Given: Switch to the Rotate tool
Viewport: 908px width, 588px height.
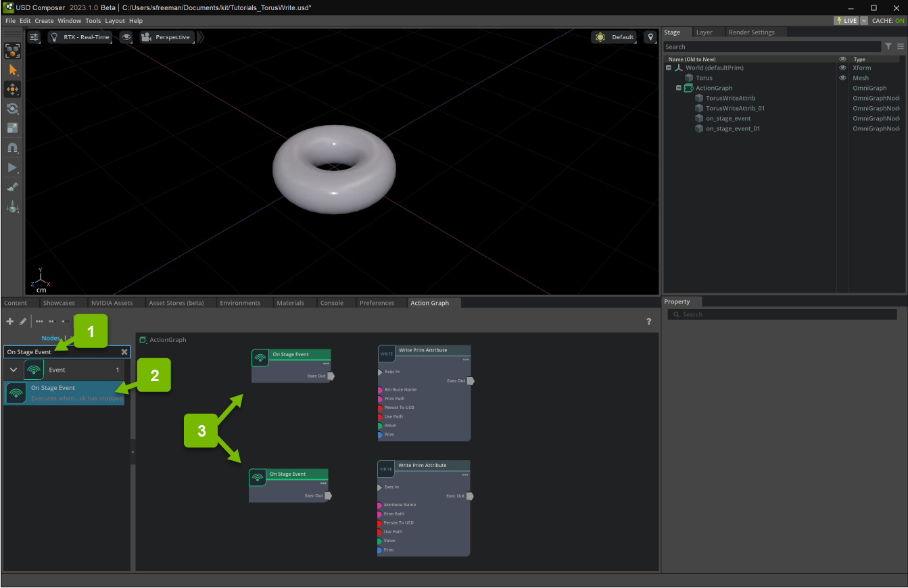Looking at the screenshot, I should (x=13, y=109).
